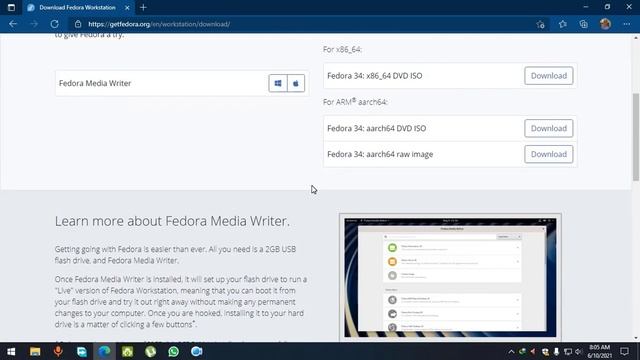This screenshot has height=360, width=640.
Task: Open the browser profile avatar
Action: coord(605,24)
